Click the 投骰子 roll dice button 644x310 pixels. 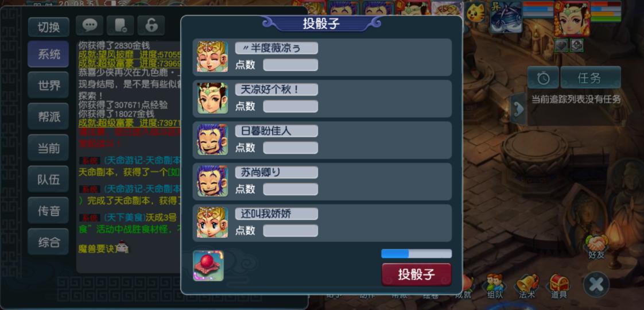tap(417, 274)
